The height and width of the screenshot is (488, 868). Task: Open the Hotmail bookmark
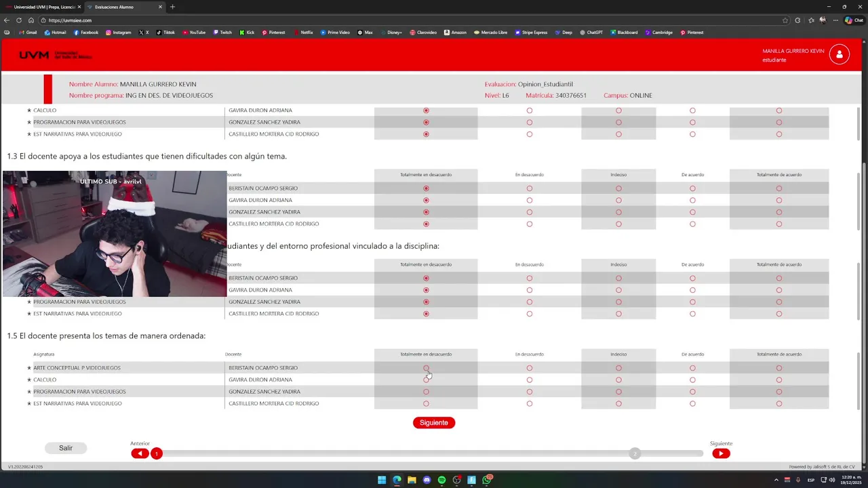point(56,33)
